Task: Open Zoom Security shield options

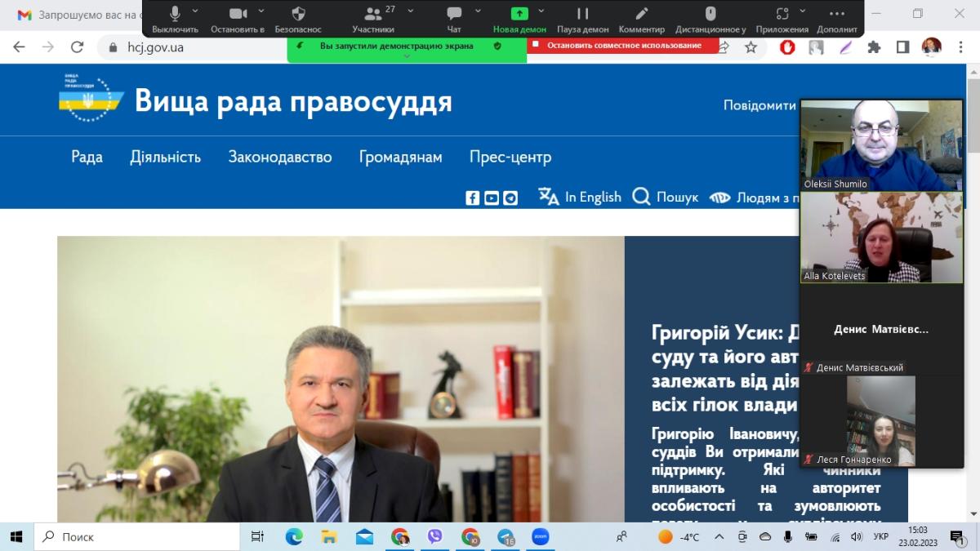Action: (298, 15)
